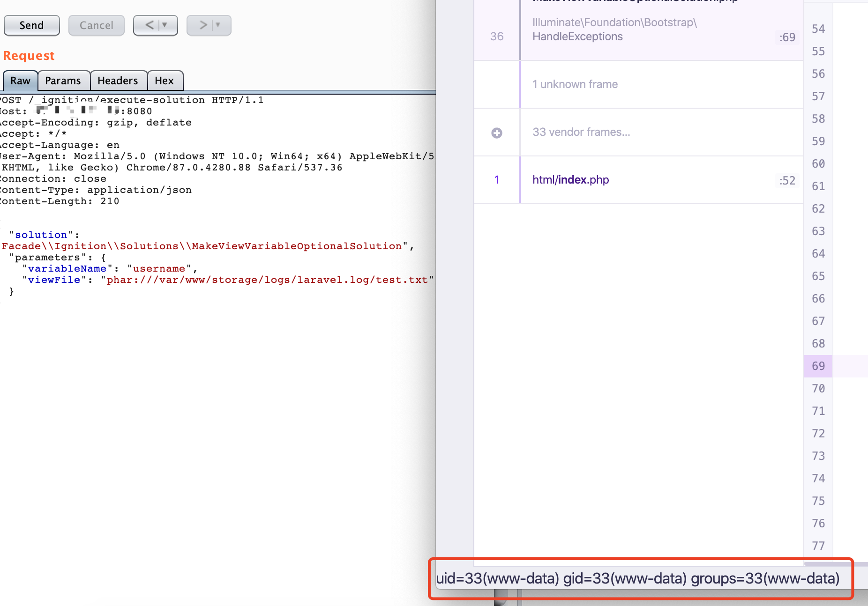The image size is (868, 606).
Task: Click the :69 line indicator for HandleExceptions
Action: (787, 37)
